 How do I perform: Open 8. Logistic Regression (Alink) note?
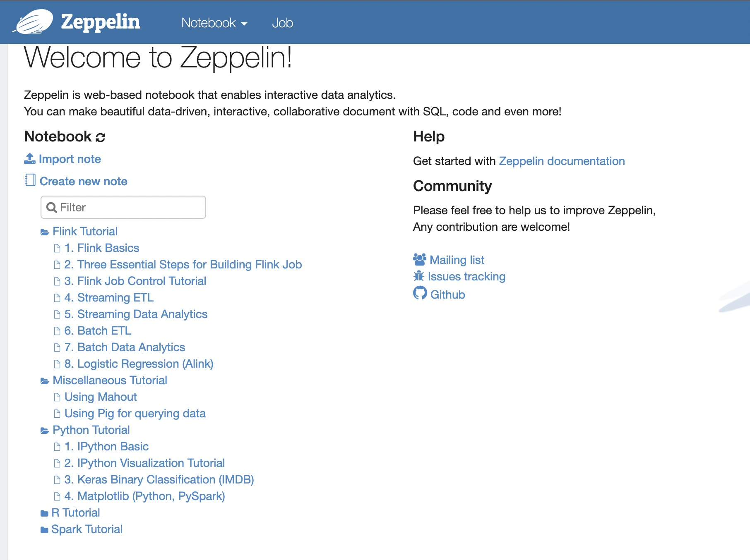click(139, 364)
